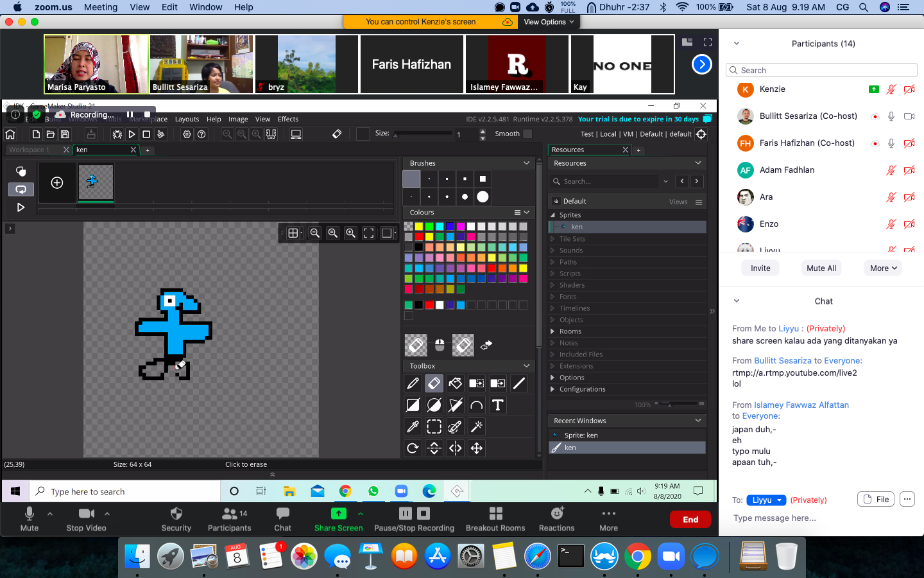Select the Arc tool in the Toolbox

click(476, 405)
